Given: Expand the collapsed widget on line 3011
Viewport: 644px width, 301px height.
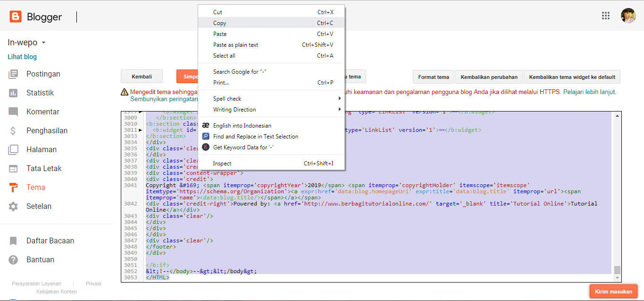Looking at the screenshot, I should tap(141, 130).
